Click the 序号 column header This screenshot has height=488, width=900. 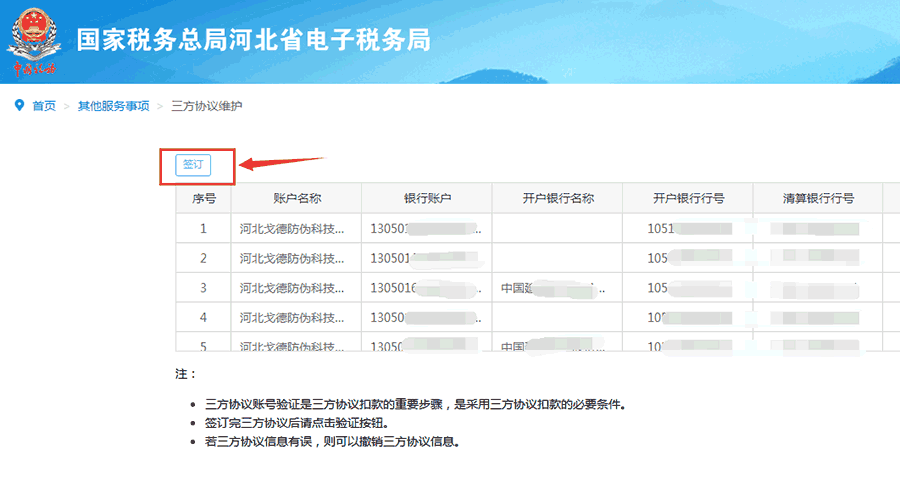point(203,198)
